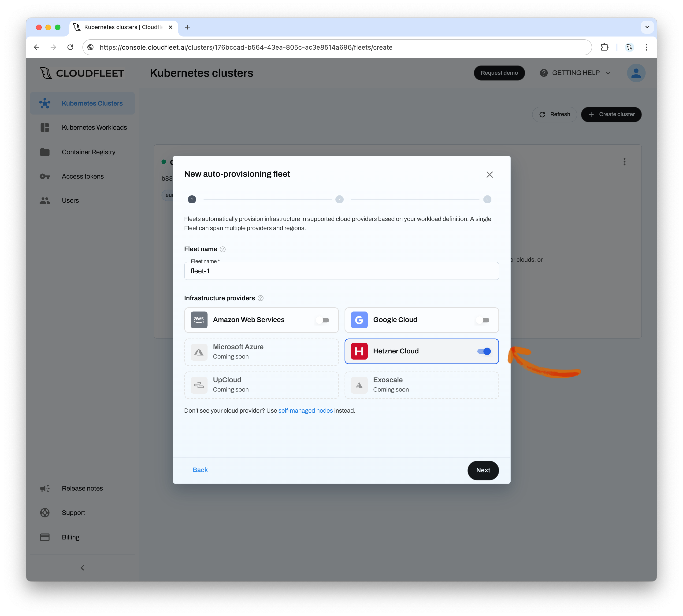Click the browser forward arrow

pyautogui.click(x=53, y=47)
